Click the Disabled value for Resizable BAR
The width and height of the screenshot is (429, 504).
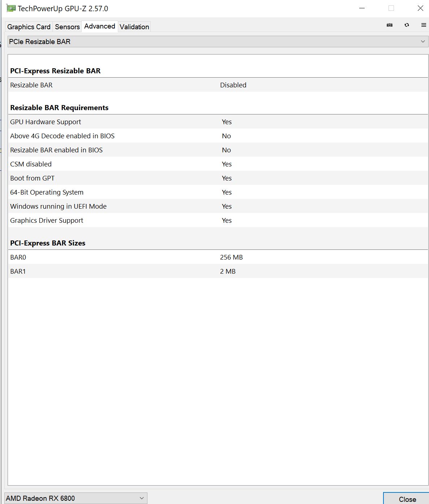point(233,85)
